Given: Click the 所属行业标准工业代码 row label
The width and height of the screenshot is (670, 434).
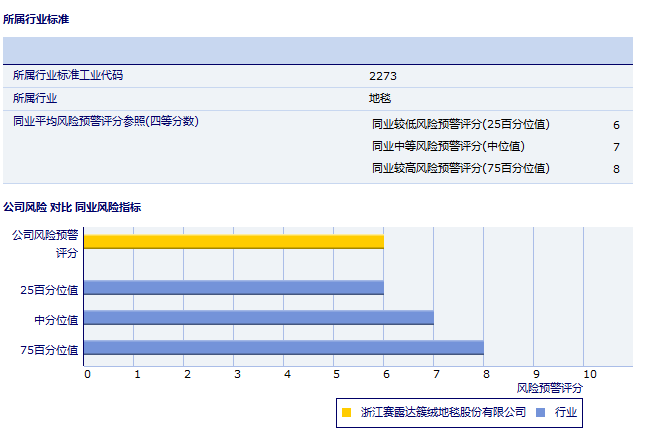Looking at the screenshot, I should (68, 76).
